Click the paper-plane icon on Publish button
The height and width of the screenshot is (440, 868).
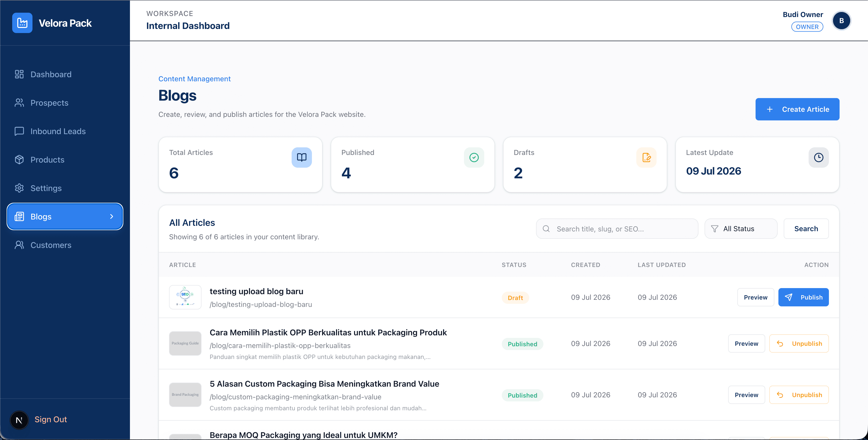click(789, 297)
